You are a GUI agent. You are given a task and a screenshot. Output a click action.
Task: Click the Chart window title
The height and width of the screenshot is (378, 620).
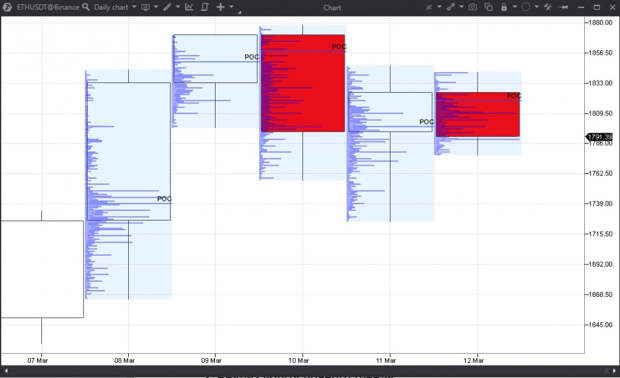click(332, 8)
